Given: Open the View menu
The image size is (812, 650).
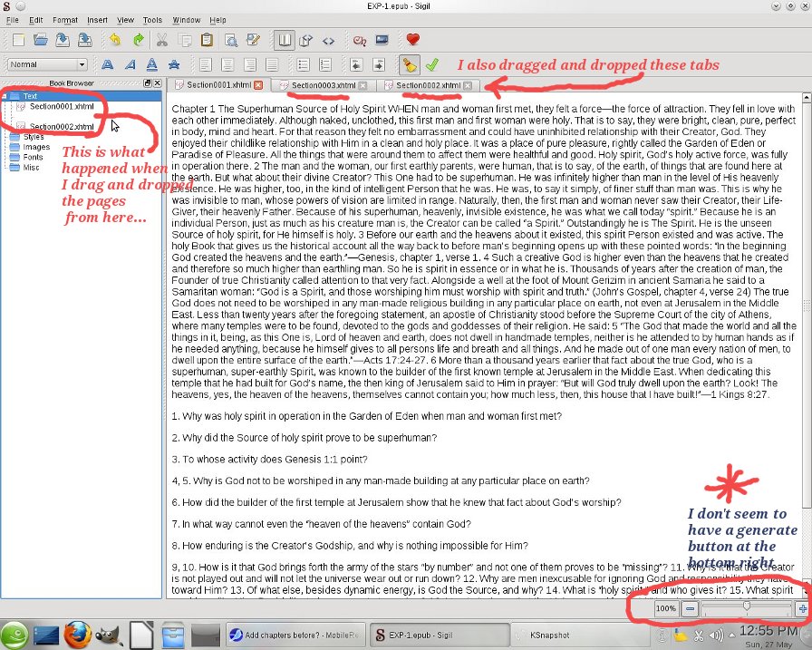Looking at the screenshot, I should pos(125,20).
